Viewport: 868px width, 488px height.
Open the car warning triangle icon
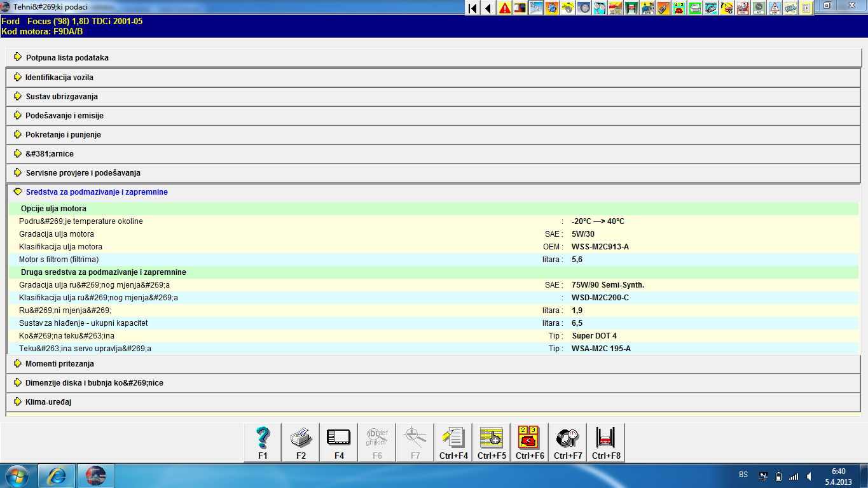pyautogui.click(x=774, y=8)
